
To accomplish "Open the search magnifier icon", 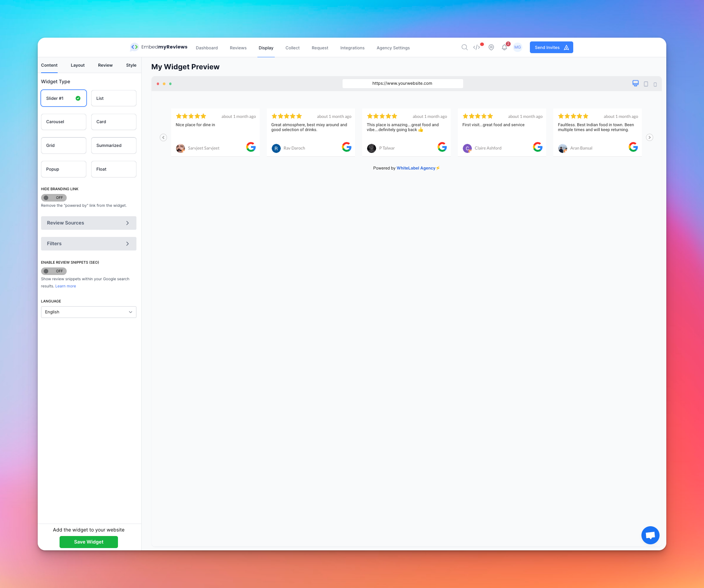I will pos(465,47).
